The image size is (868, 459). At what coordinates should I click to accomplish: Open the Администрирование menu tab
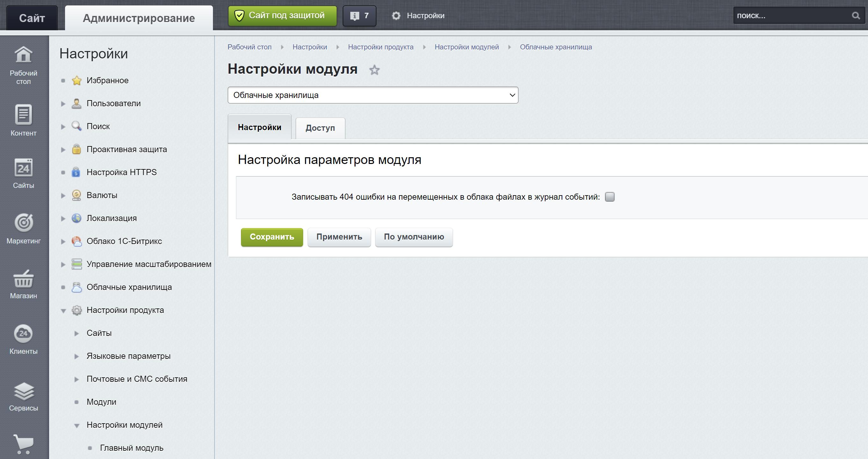pos(139,18)
